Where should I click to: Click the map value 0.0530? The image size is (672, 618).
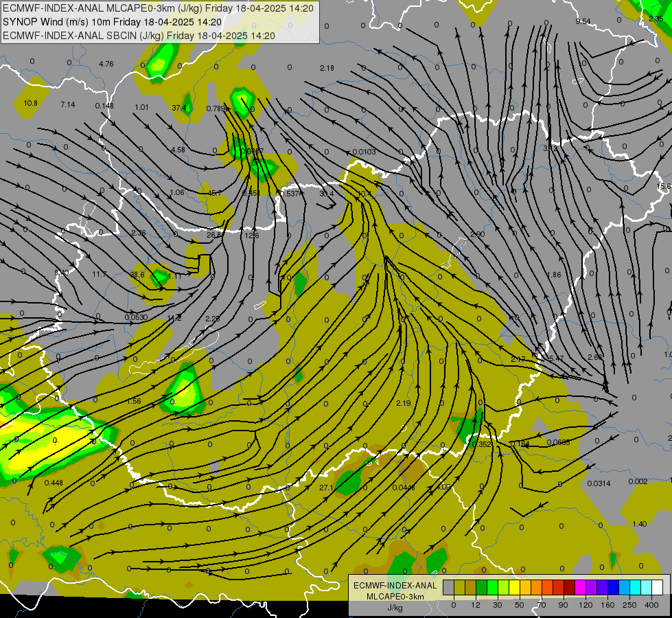pyautogui.click(x=137, y=317)
